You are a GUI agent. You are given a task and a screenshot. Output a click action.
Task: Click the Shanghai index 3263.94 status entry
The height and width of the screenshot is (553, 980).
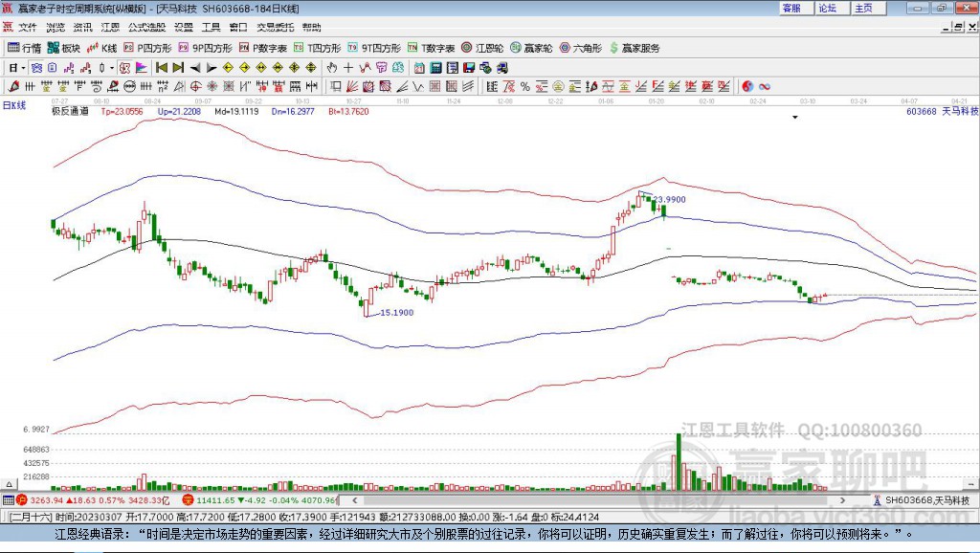point(93,499)
